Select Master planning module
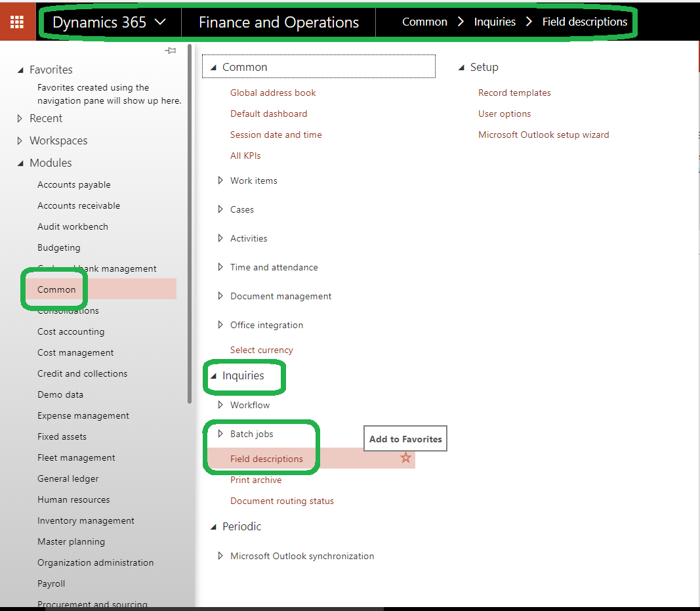Image resolution: width=700 pixels, height=611 pixels. tap(71, 542)
